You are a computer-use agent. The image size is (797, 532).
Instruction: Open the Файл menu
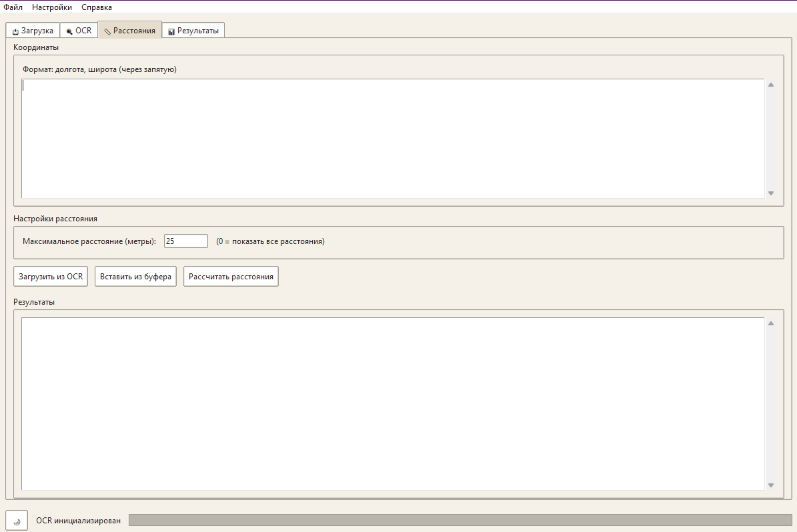(x=13, y=7)
